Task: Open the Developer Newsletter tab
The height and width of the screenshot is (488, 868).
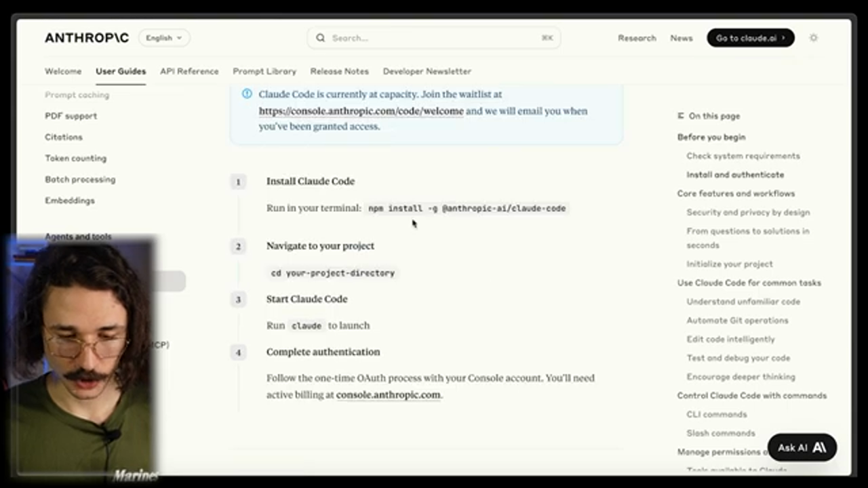Action: (427, 71)
